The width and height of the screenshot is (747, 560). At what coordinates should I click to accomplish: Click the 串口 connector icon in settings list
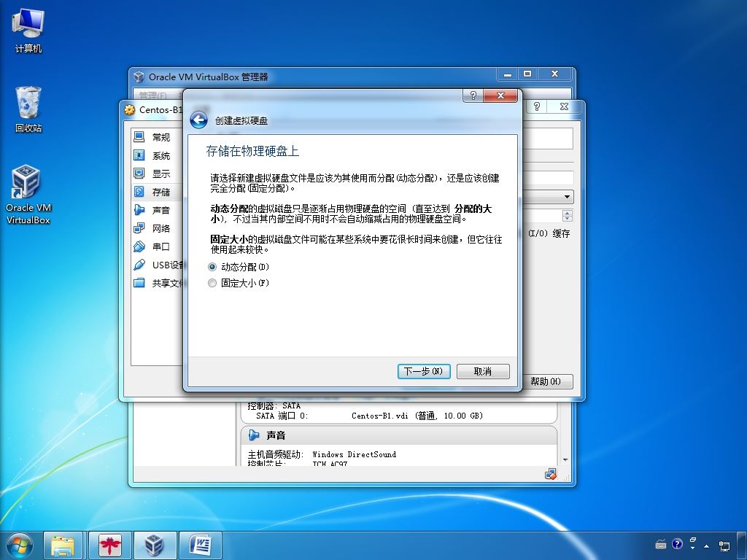(x=139, y=246)
